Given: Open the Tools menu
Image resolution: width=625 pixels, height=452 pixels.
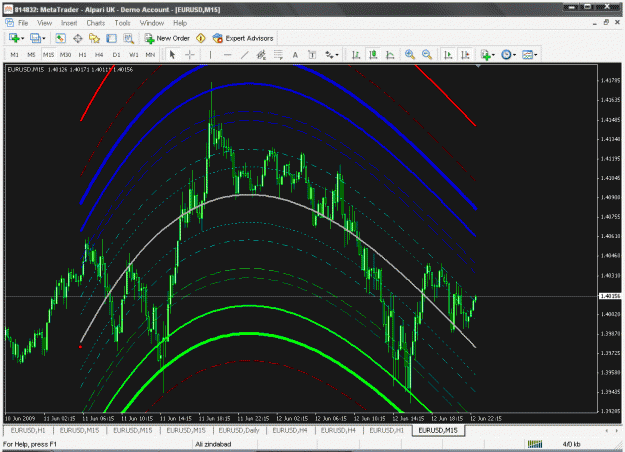Looking at the screenshot, I should (122, 23).
